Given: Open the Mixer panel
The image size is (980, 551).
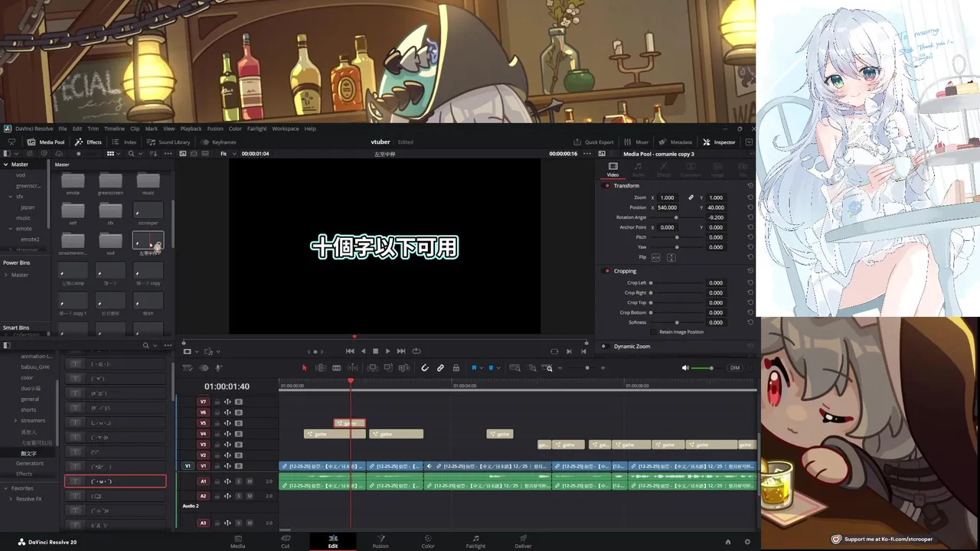Looking at the screenshot, I should [x=637, y=142].
